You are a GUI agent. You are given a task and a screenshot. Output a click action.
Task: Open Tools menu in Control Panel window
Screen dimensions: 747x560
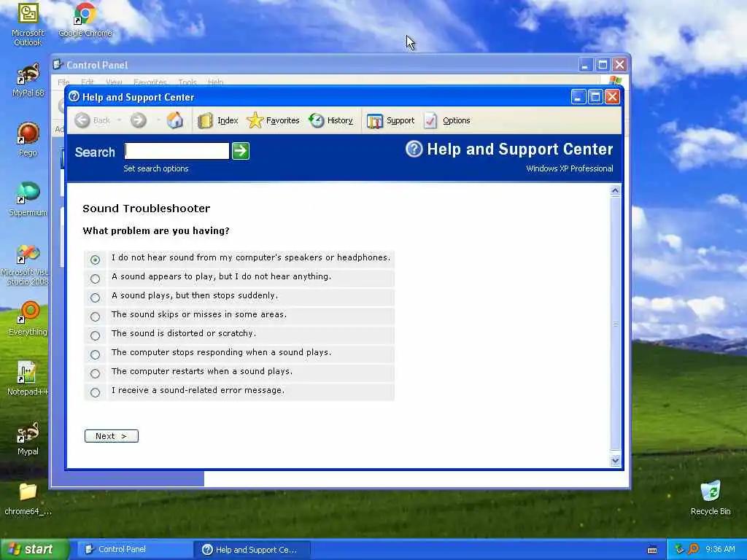(187, 82)
